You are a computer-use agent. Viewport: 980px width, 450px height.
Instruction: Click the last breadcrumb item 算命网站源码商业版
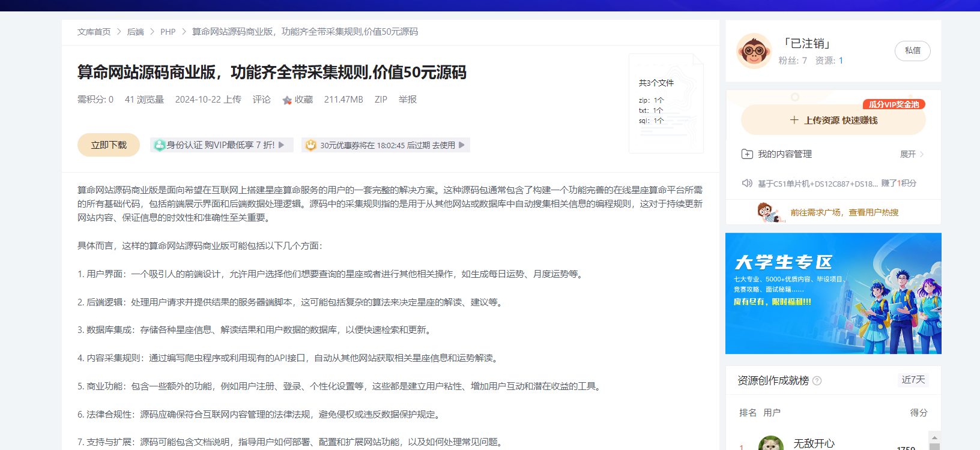305,32
